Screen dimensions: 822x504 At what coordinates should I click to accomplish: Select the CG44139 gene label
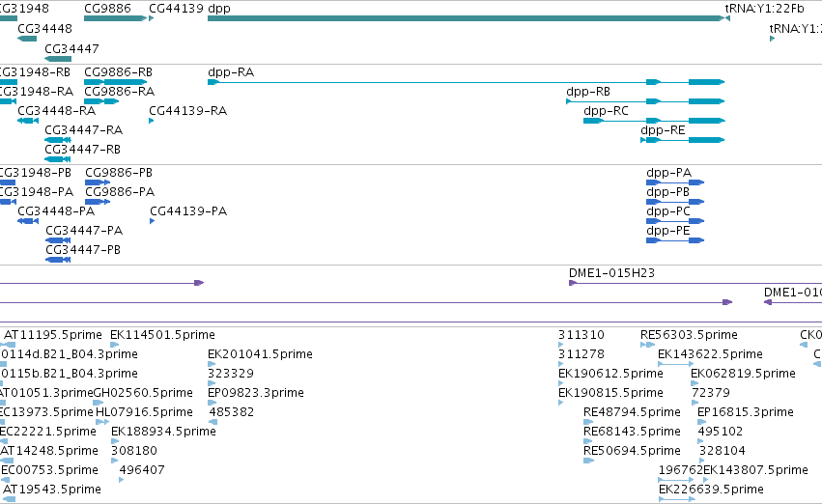(176, 9)
